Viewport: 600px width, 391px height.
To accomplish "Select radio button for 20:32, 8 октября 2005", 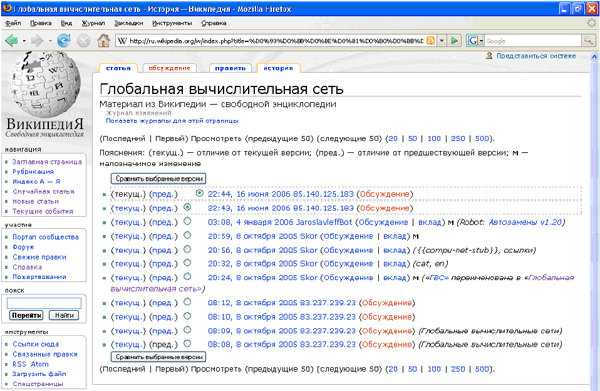I will tap(187, 263).
